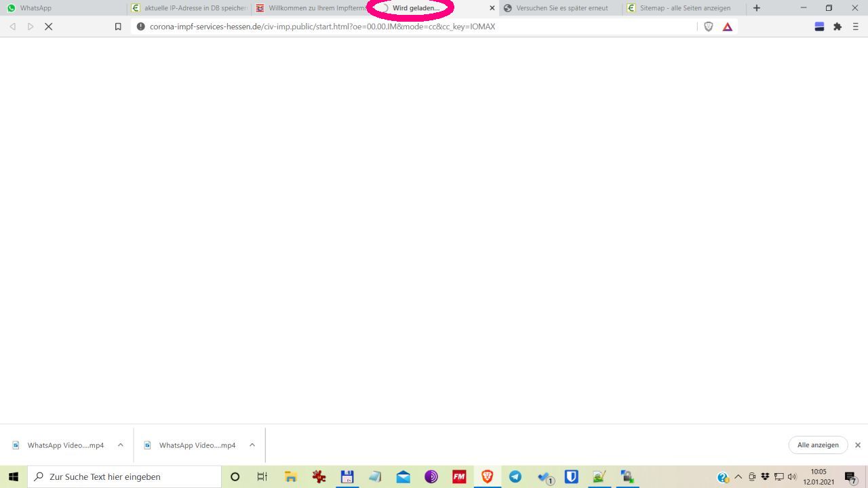Viewport: 868px width, 488px height.
Task: Bookmark this page
Action: click(x=118, y=26)
